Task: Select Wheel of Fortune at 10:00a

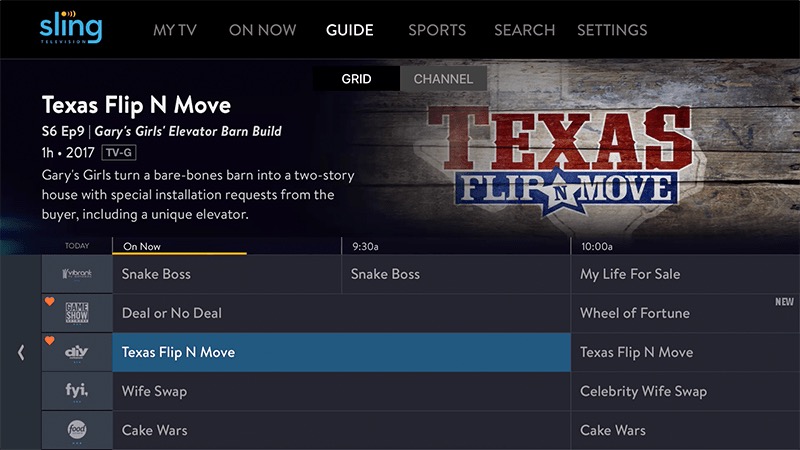Action: (685, 313)
